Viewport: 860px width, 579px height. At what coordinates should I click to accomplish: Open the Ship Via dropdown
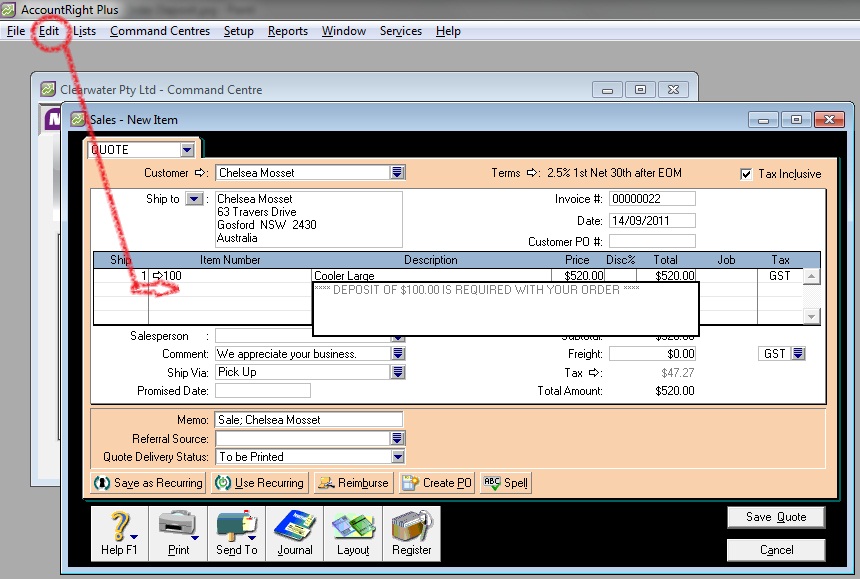pyautogui.click(x=397, y=372)
